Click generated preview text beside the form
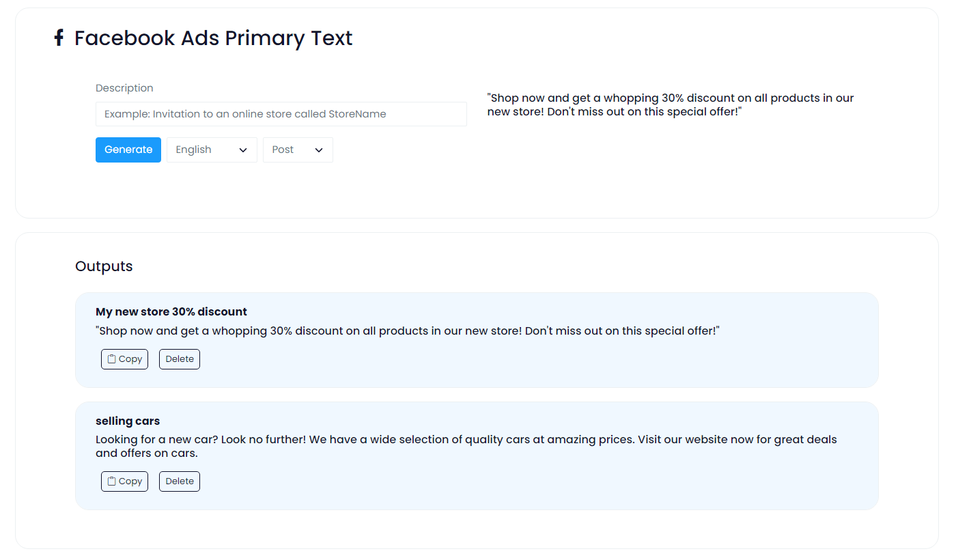 click(x=670, y=104)
